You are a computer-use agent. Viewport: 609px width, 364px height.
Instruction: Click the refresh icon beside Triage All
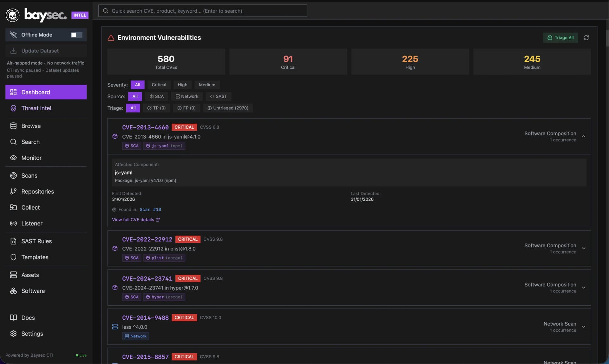pyautogui.click(x=586, y=38)
